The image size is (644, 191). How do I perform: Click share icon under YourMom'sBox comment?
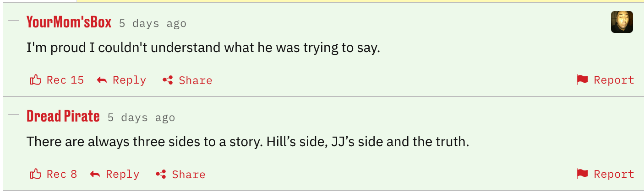[x=168, y=80]
